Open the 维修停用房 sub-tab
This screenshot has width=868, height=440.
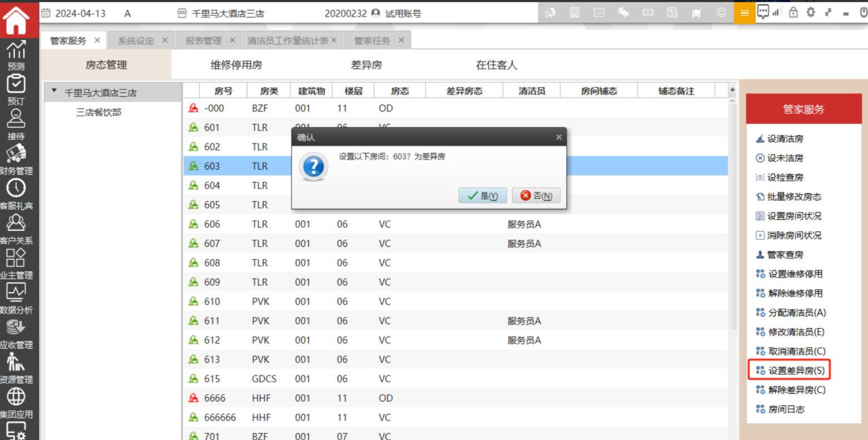click(x=236, y=65)
